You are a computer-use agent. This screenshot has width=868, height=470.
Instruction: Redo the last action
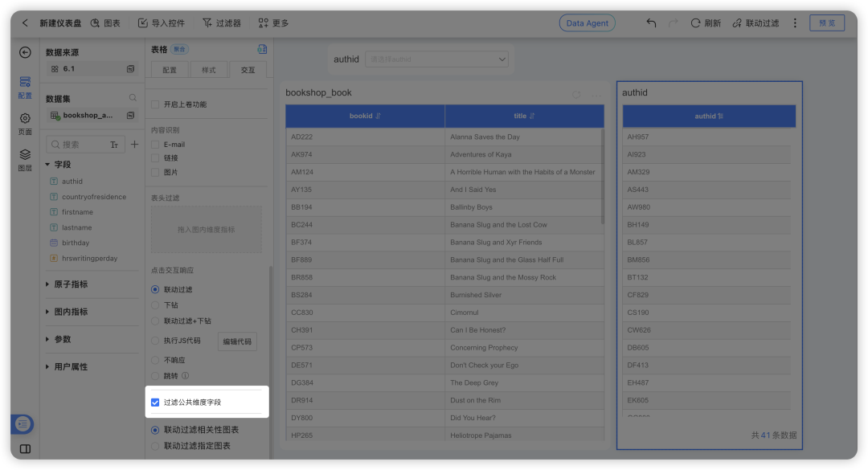(x=674, y=22)
